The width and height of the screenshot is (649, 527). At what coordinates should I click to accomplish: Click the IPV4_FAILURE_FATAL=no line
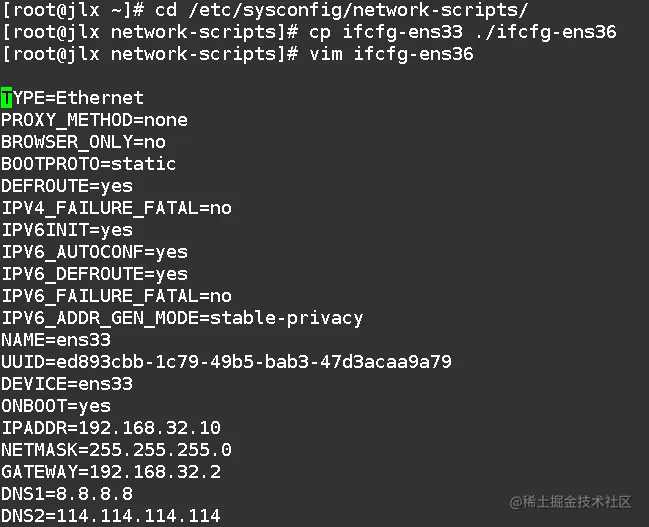coord(116,208)
